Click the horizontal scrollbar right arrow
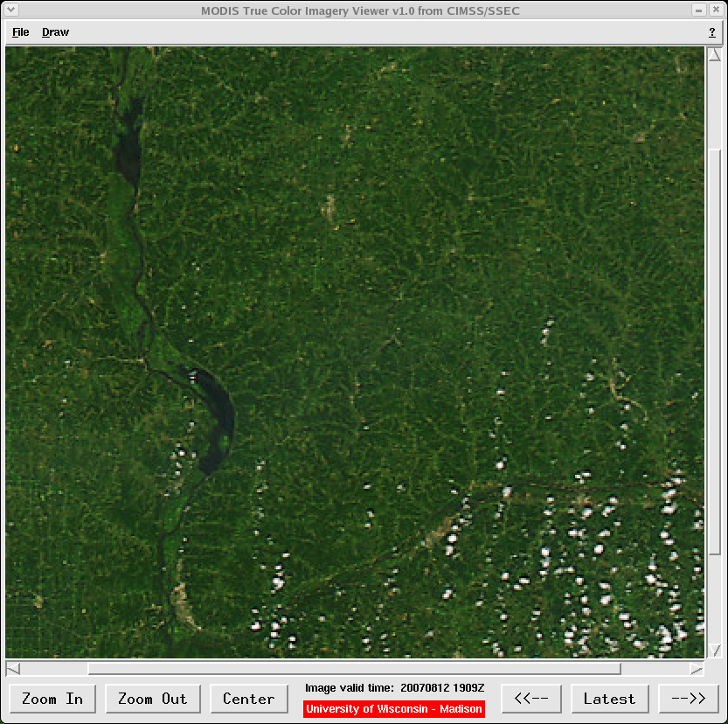728x724 pixels. tap(697, 669)
